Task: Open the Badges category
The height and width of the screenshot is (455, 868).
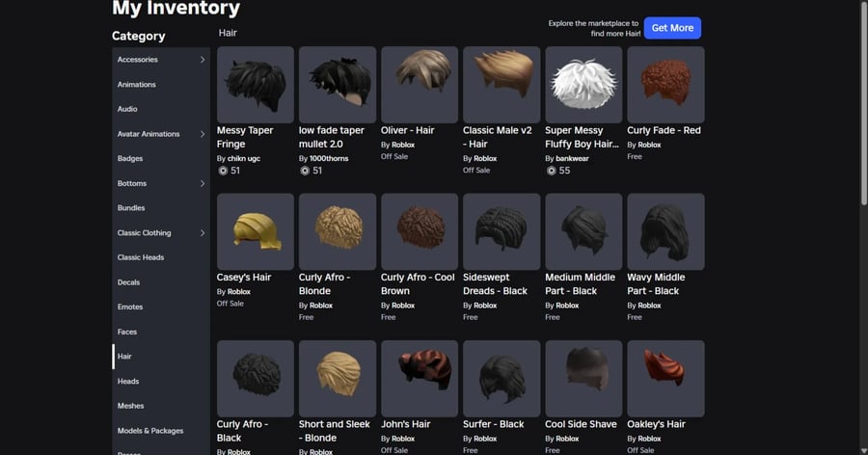Action: click(x=130, y=159)
